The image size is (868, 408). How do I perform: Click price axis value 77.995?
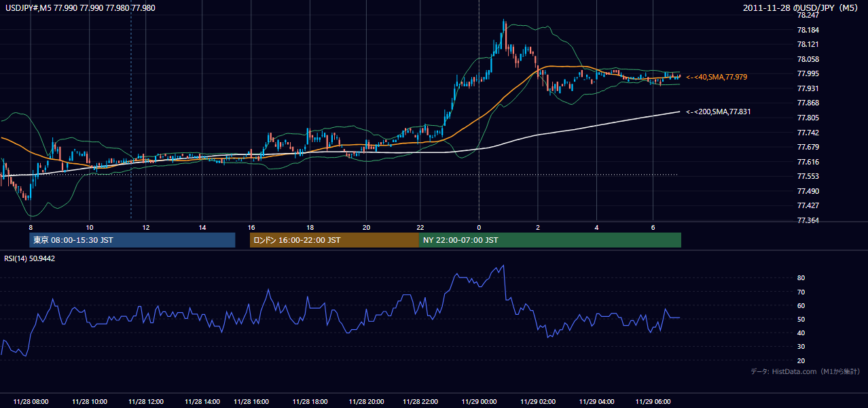coord(808,74)
